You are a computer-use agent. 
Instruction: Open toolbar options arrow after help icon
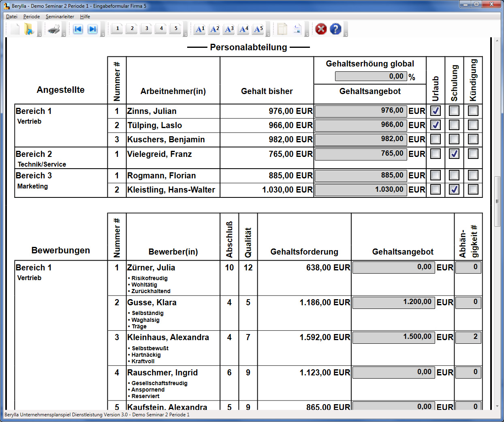[x=346, y=35]
